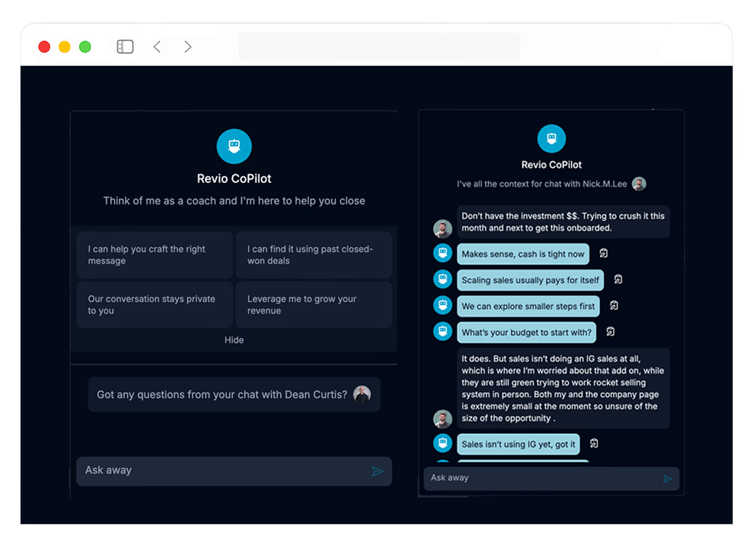Screen dimensions: 756x549
Task: Select 'I can help you craft the right message' card
Action: [154, 255]
